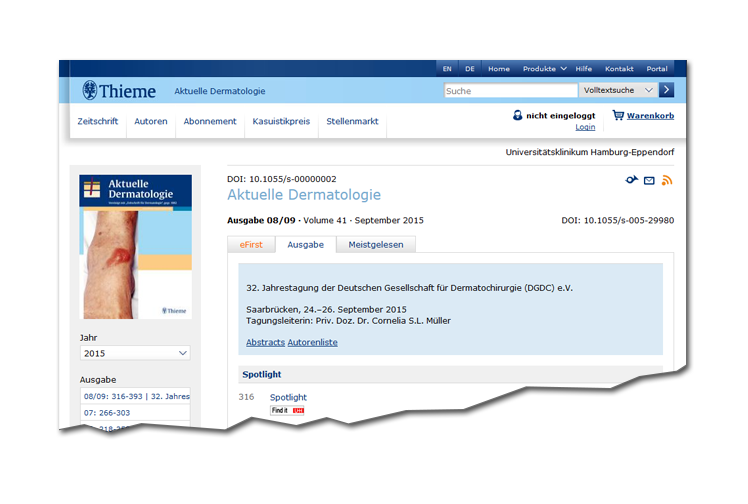The image size is (748, 504).
Task: Click the DOI 10.1055/s-00000002 text
Action: (281, 179)
